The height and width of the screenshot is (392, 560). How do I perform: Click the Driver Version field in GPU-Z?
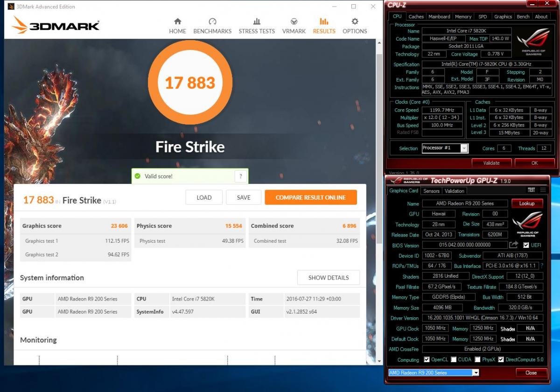483,318
